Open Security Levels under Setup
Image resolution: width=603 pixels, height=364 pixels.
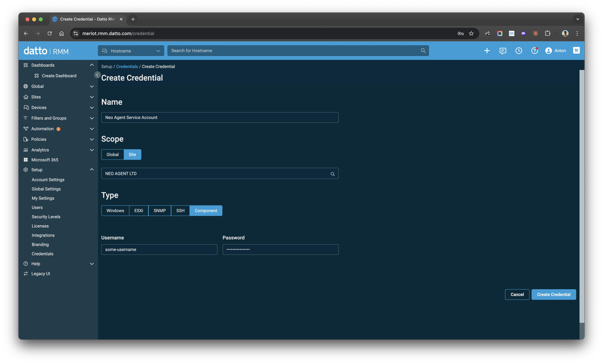(x=46, y=216)
